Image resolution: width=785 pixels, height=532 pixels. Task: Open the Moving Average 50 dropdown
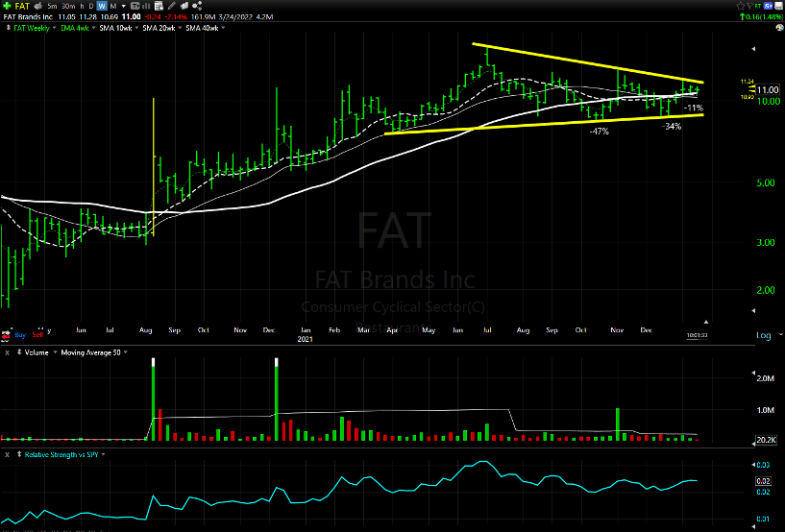[125, 352]
